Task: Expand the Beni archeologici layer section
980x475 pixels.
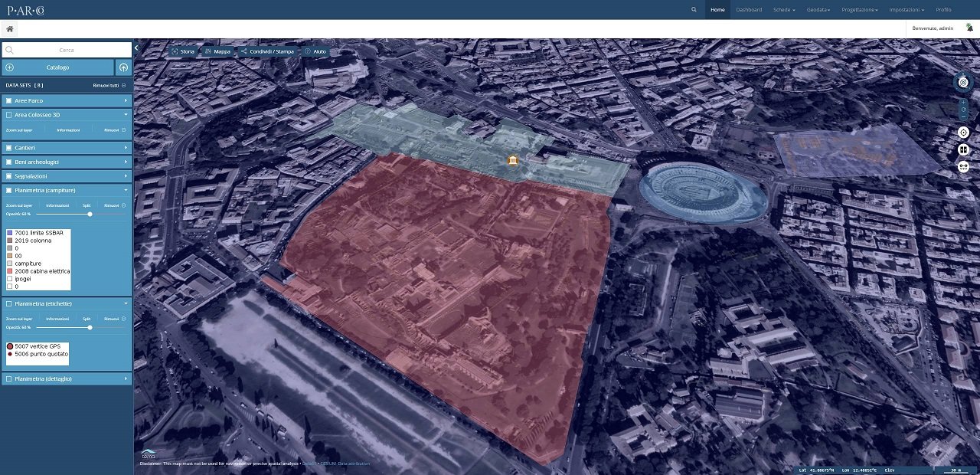Action: (x=126, y=162)
